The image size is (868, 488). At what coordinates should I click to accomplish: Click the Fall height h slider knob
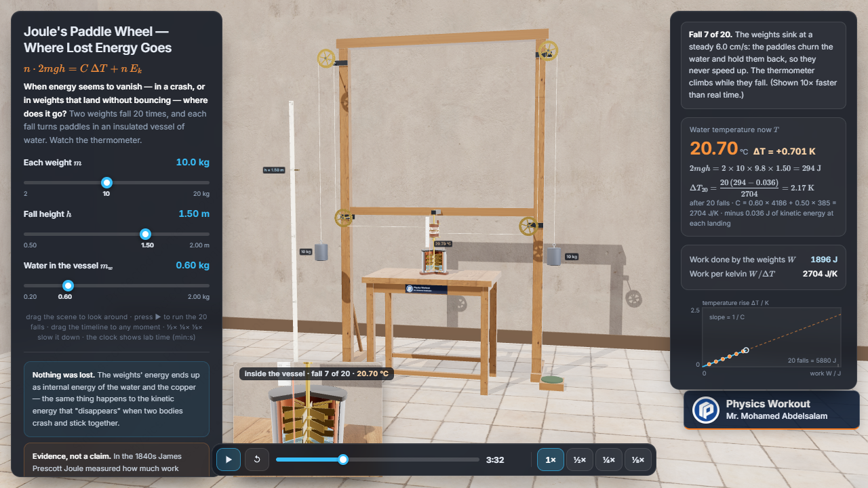(145, 234)
